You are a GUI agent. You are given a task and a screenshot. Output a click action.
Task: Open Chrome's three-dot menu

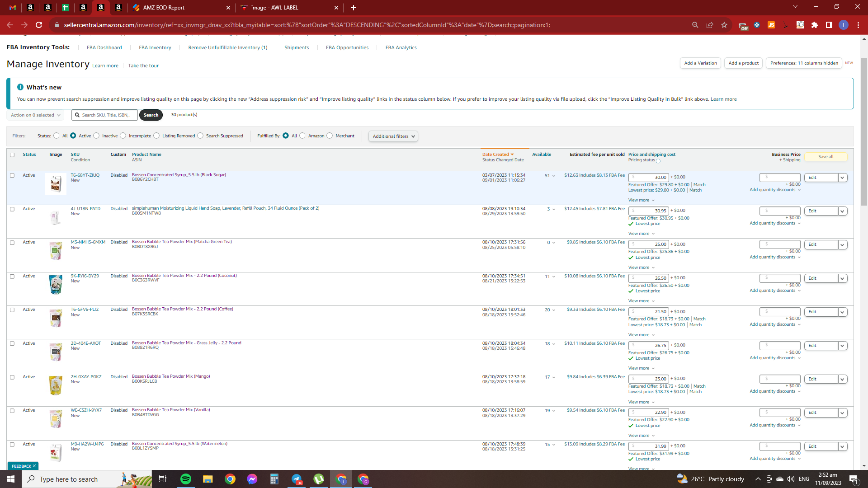pyautogui.click(x=858, y=25)
